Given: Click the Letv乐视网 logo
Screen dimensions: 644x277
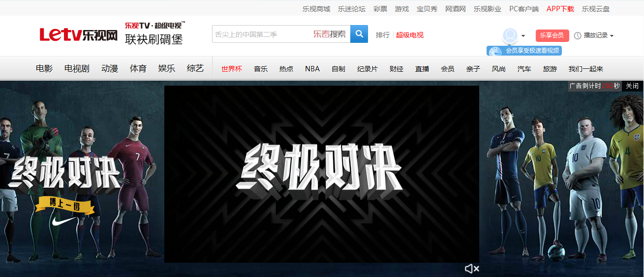Looking at the screenshot, I should pyautogui.click(x=79, y=34).
